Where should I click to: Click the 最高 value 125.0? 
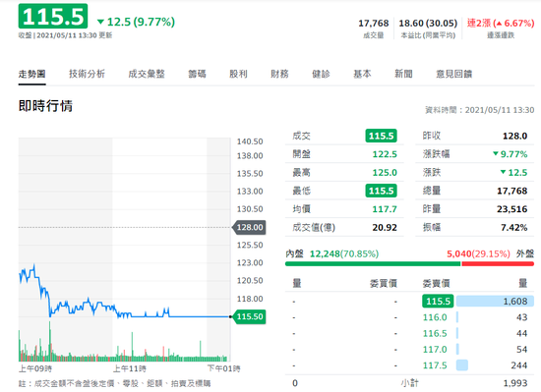385,172
